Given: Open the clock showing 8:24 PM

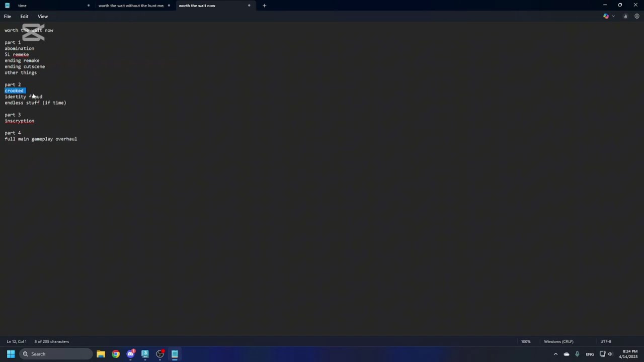Looking at the screenshot, I should [629, 354].
